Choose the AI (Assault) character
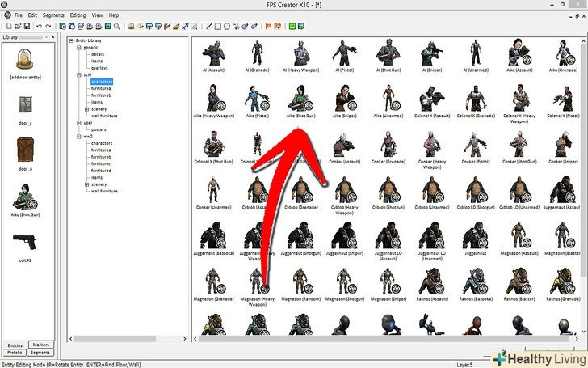This screenshot has height=368, width=588. [213, 56]
